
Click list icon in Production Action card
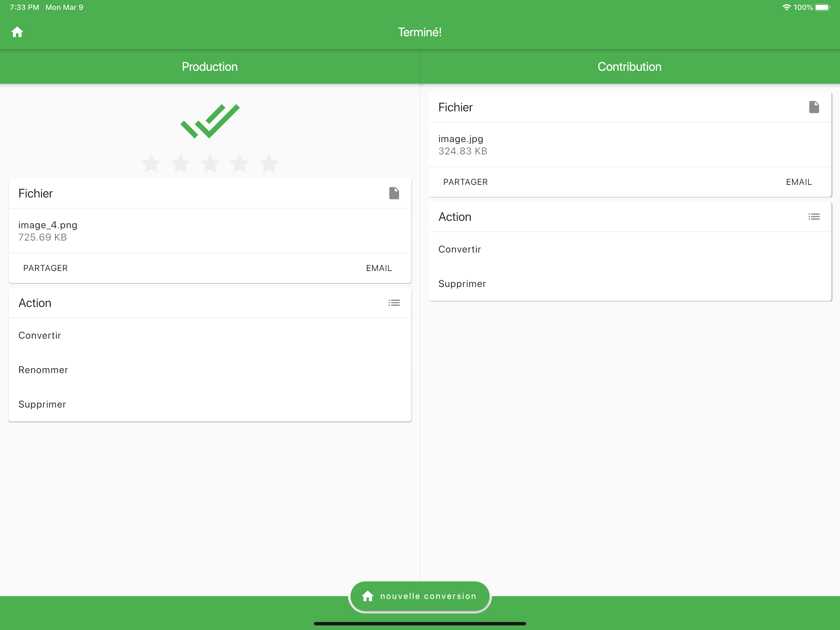[x=394, y=303]
